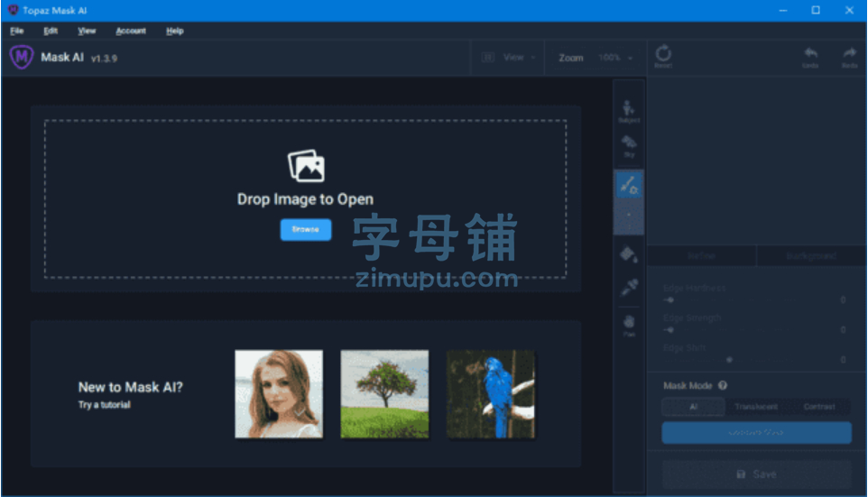Click the Mask AI logo
The height and width of the screenshot is (497, 868).
tap(22, 57)
